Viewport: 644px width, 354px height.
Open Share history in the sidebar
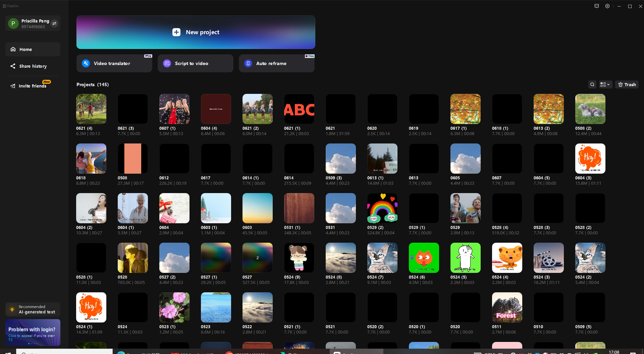tap(33, 66)
